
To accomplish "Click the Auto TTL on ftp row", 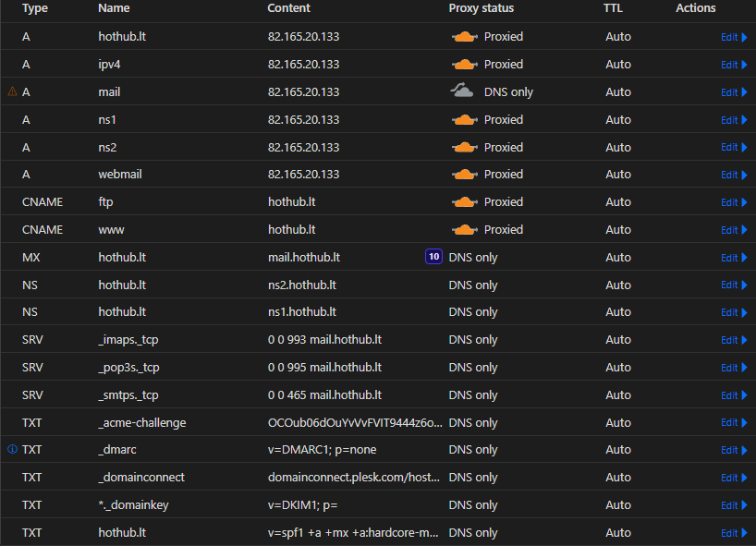I will 618,202.
